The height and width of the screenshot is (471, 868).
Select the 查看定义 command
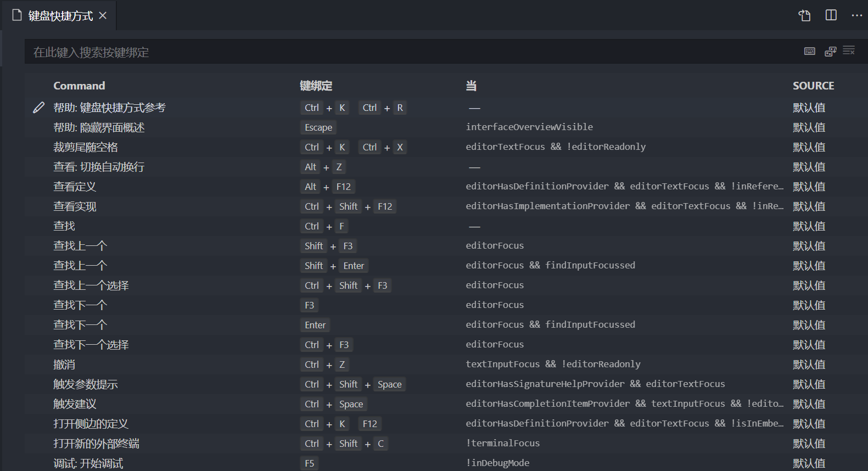pyautogui.click(x=75, y=187)
